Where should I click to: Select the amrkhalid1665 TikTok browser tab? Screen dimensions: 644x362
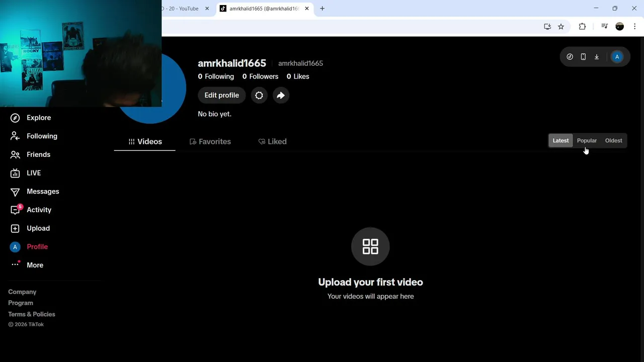265,9
